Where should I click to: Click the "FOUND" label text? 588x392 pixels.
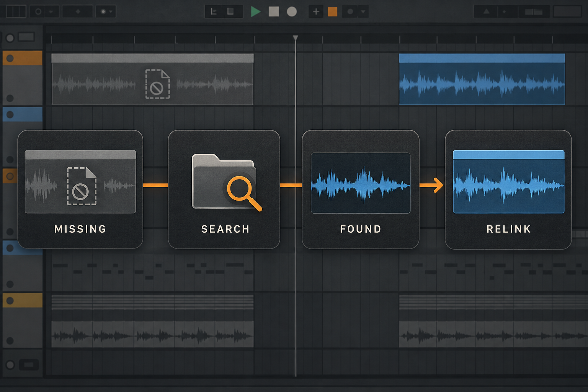click(x=361, y=229)
